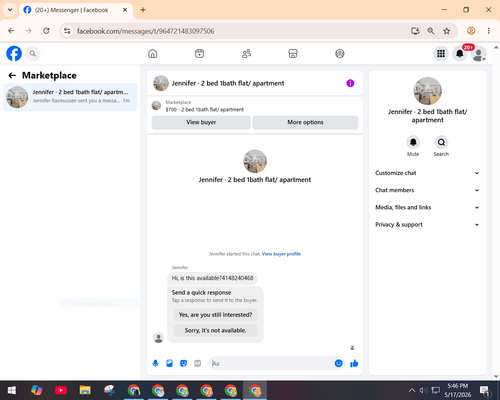
Task: Click the voice clip microphone icon
Action: pos(155,363)
